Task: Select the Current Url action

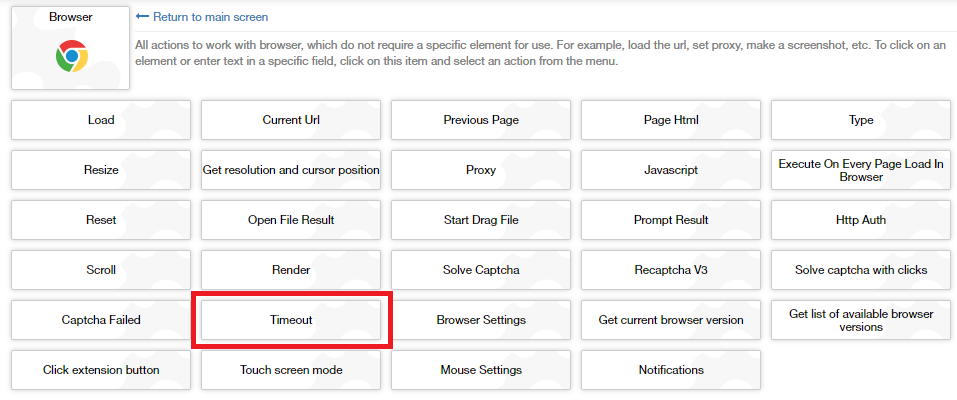Action: pos(291,120)
